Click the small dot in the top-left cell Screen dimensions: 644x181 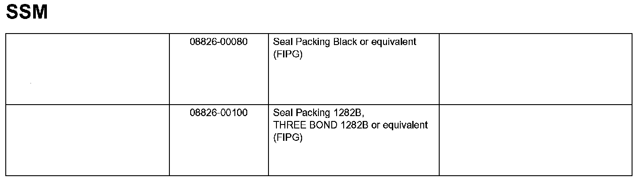(x=31, y=83)
